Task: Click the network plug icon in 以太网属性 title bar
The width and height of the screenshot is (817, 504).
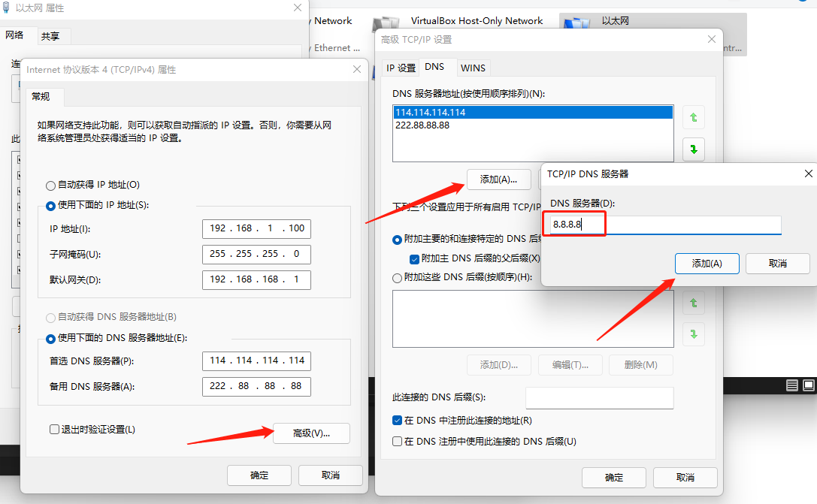Action: pos(8,8)
